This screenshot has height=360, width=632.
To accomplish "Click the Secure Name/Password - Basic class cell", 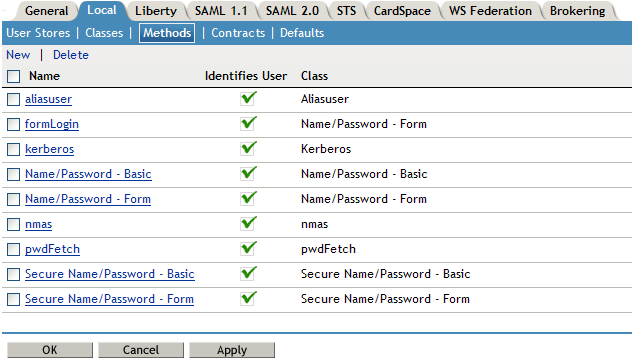I will point(385,274).
